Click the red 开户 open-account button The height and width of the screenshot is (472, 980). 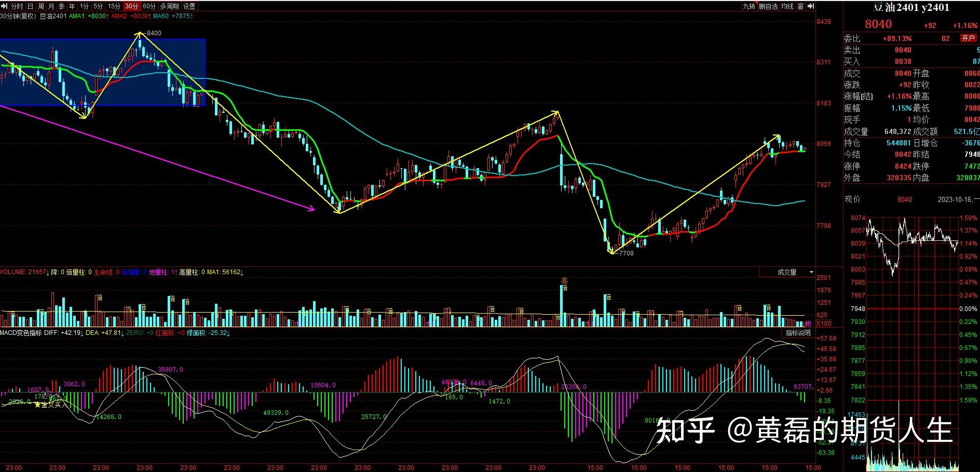click(x=968, y=38)
